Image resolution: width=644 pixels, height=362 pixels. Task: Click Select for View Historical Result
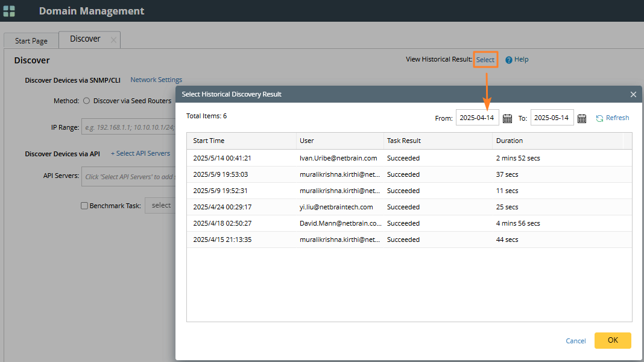coord(485,60)
